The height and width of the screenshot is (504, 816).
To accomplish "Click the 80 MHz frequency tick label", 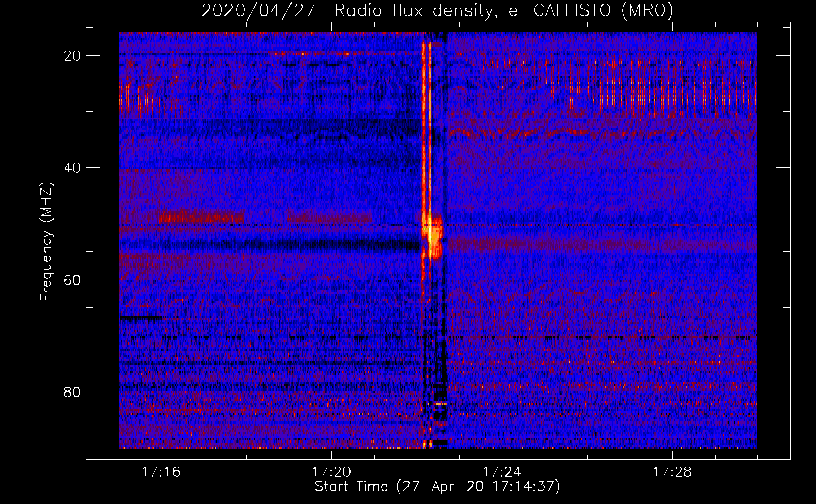I will pyautogui.click(x=72, y=392).
